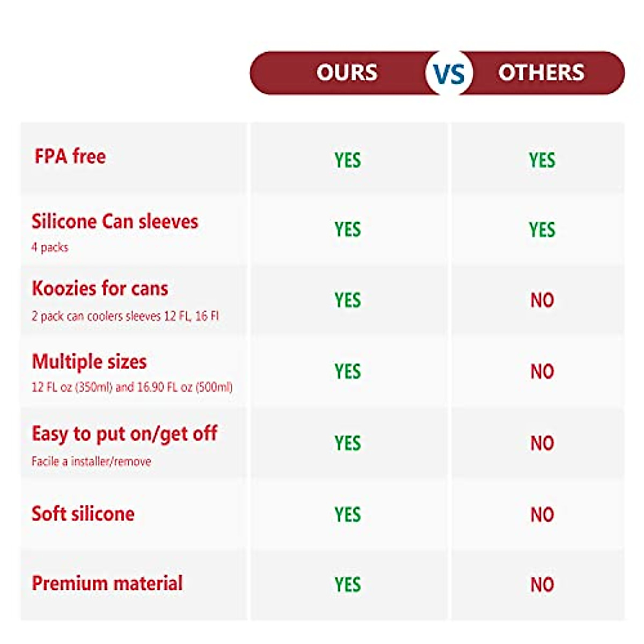Click the OURS column header
Viewport: 644px width, 644px height.
[347, 73]
